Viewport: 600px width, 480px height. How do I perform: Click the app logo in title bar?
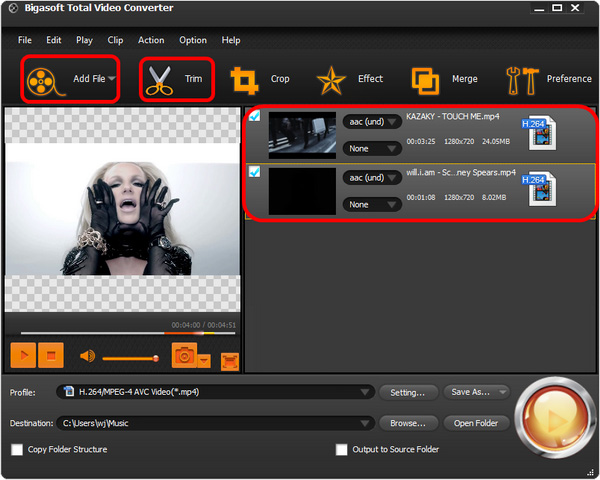point(13,8)
